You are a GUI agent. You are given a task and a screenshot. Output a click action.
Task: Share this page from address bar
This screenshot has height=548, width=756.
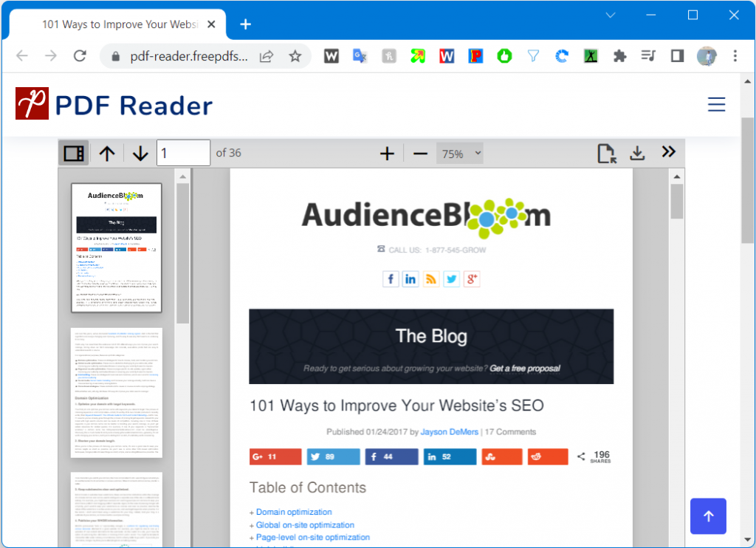[x=267, y=56]
